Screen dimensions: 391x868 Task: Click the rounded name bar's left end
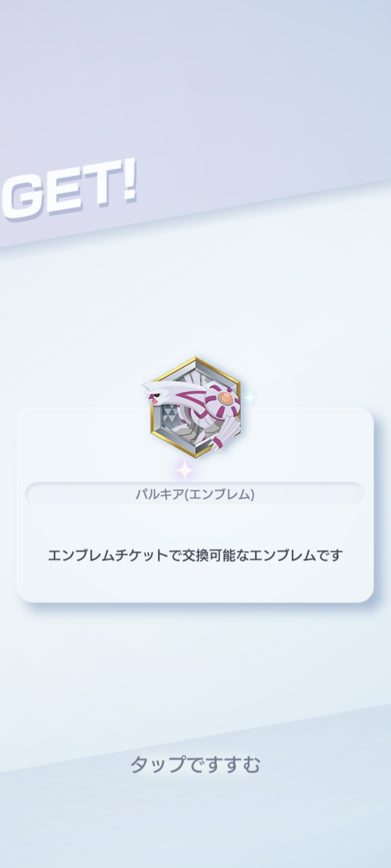click(36, 494)
